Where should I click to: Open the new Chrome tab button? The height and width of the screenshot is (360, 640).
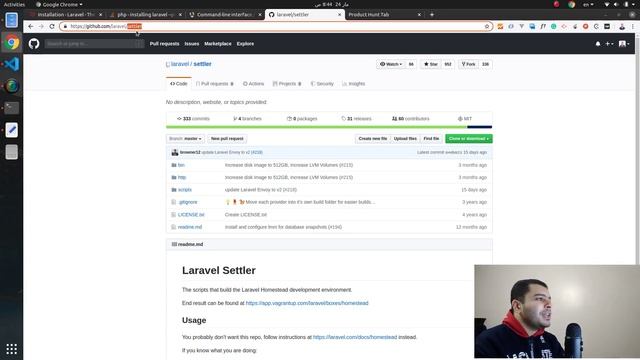(x=432, y=14)
